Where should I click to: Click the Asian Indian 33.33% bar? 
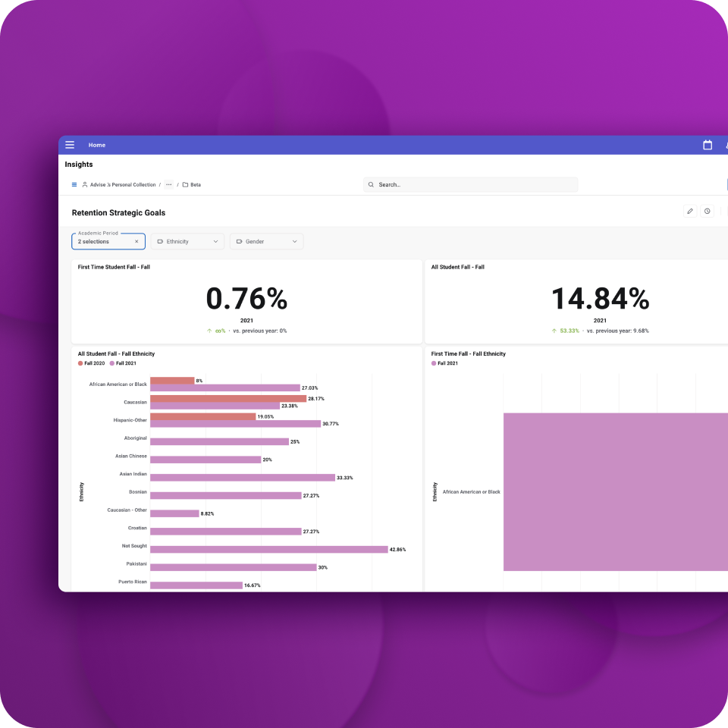tap(243, 478)
